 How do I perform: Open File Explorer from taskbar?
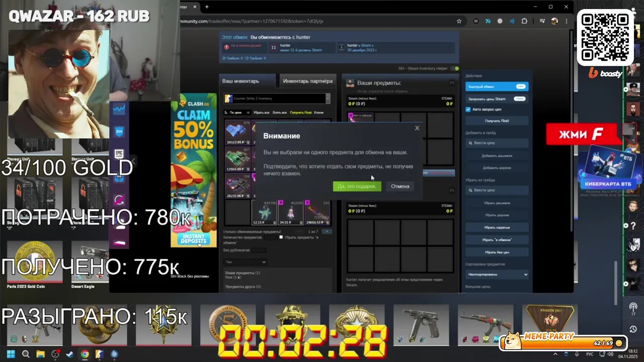[x=40, y=354]
